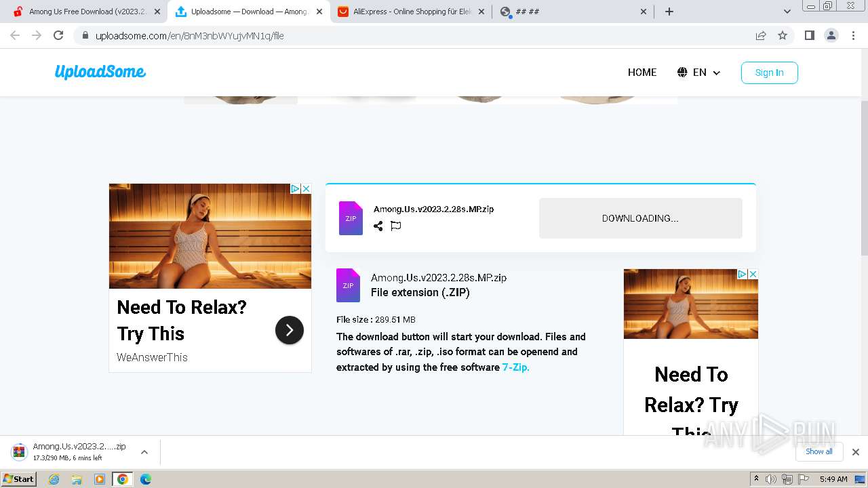The height and width of the screenshot is (488, 868).
Task: Show hidden tray icons arrow
Action: click(x=756, y=479)
